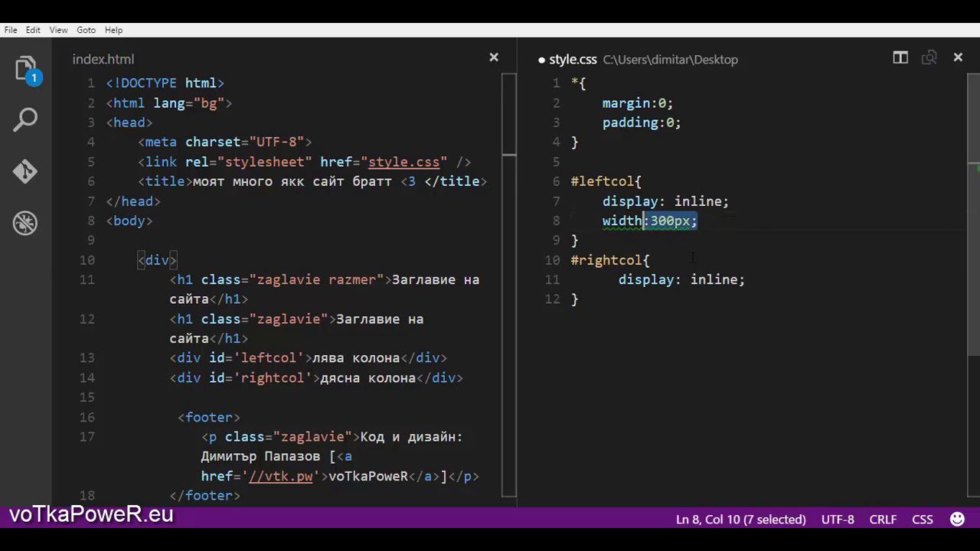
Task: Split the editor using the split icon
Action: click(x=900, y=57)
